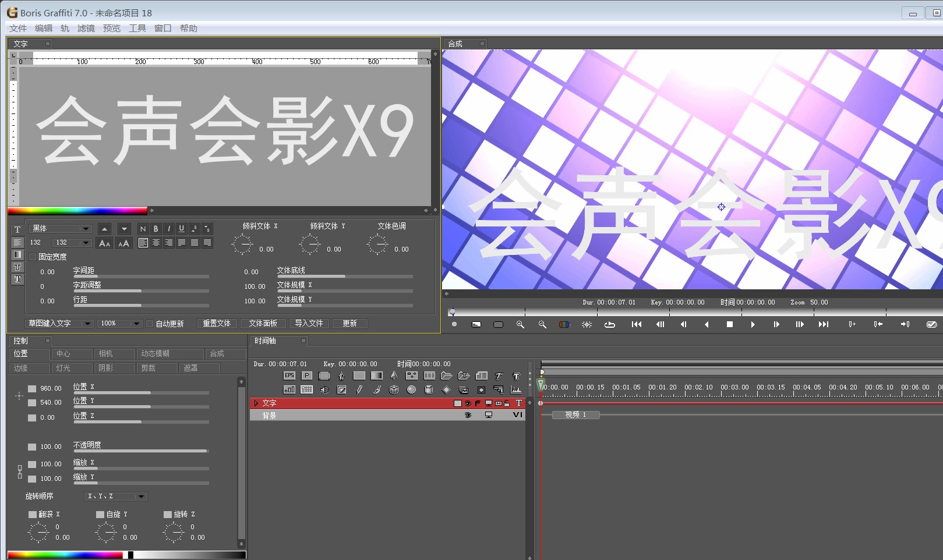Click the font up arrow button
943x560 pixels.
tap(104, 229)
